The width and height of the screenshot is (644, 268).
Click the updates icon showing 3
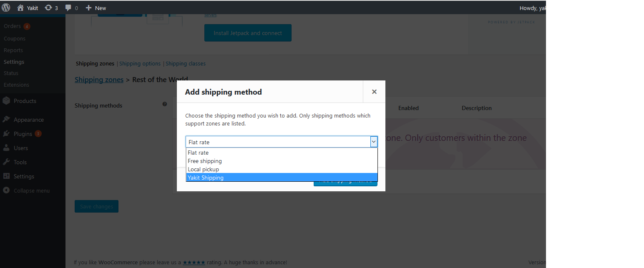pyautogui.click(x=48, y=8)
